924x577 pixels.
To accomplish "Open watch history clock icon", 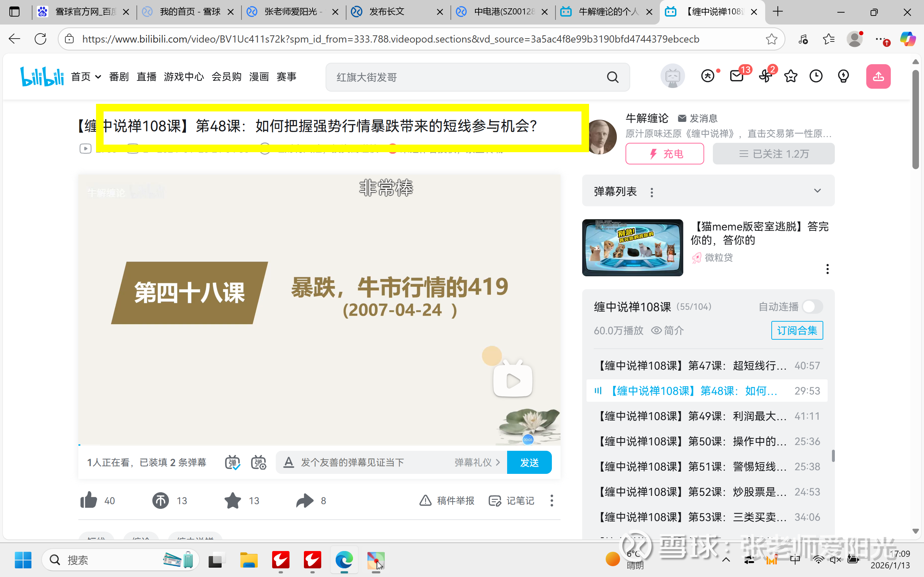I will coord(816,77).
